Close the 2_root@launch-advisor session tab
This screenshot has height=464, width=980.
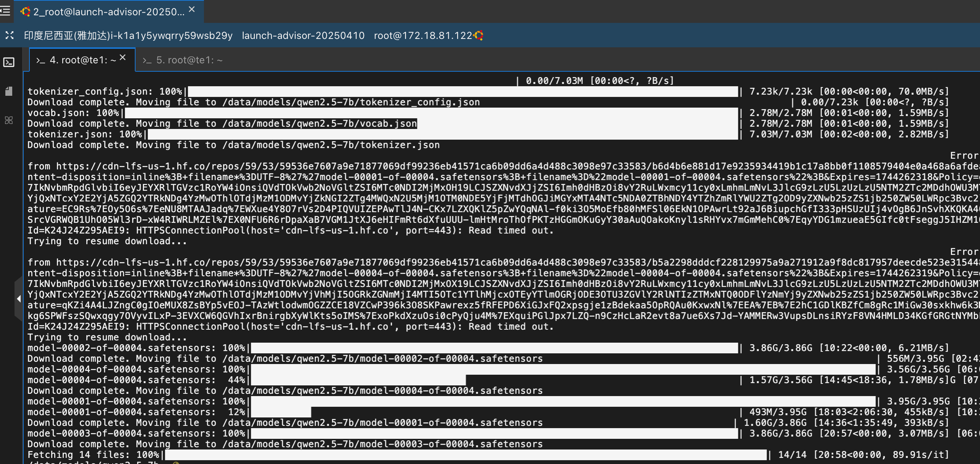point(192,10)
